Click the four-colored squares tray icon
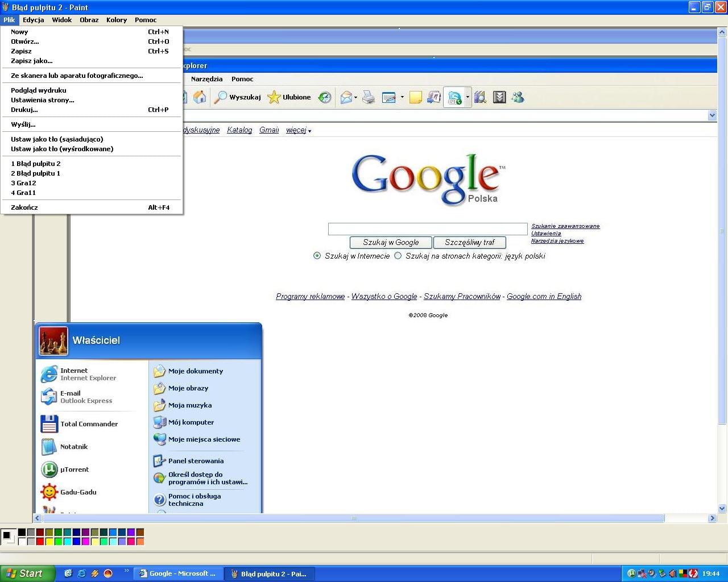Screen dimensions: 728x582 [x=683, y=573]
